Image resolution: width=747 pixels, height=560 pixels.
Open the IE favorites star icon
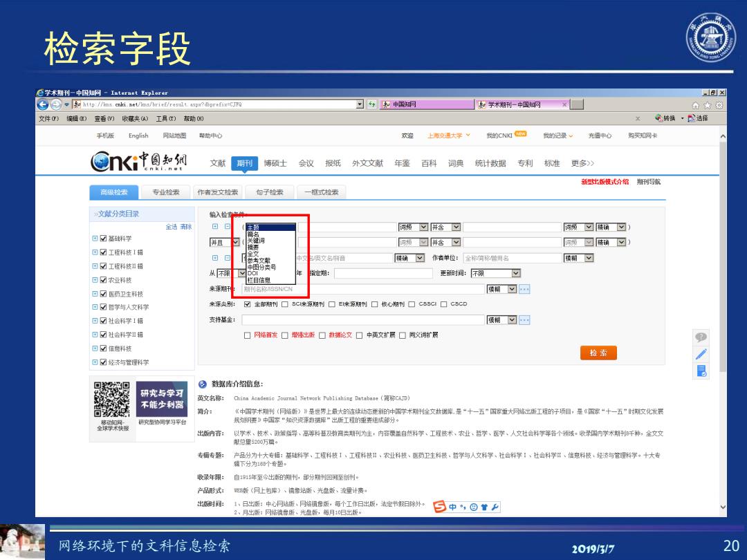pos(707,105)
